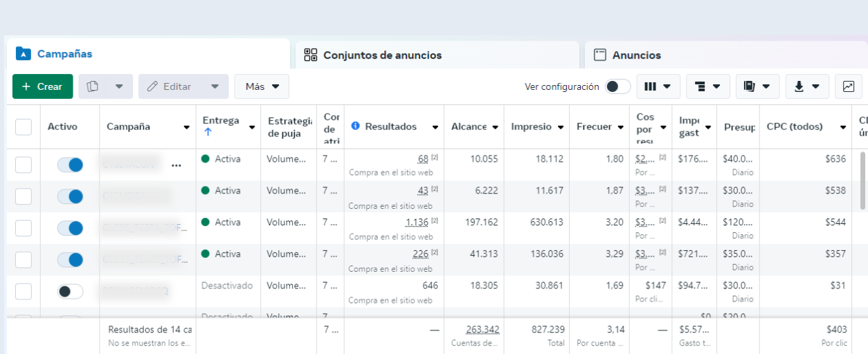Switch to Conjuntos de anuncios tab
Viewport: 868px width, 354px height.
point(382,55)
